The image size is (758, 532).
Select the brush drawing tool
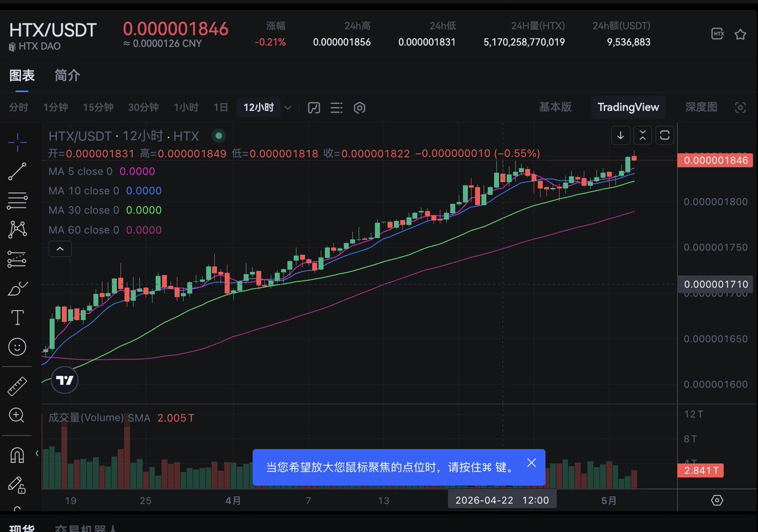coord(17,288)
